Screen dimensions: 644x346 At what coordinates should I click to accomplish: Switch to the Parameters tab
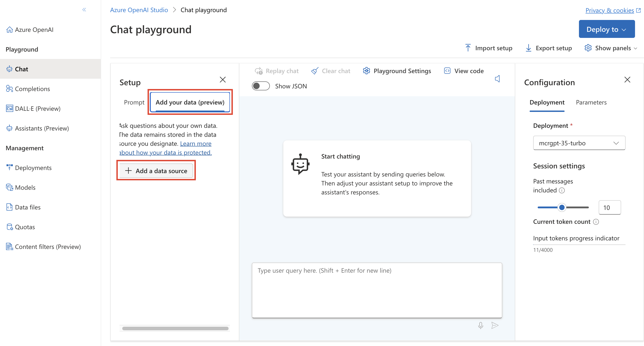(x=591, y=102)
